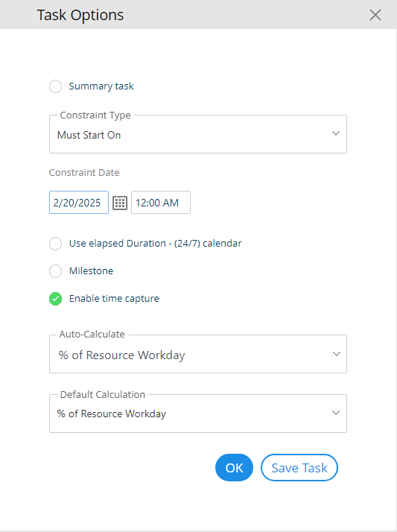Open the Default Calculation dropdown field
This screenshot has height=532, width=397.
click(x=198, y=414)
